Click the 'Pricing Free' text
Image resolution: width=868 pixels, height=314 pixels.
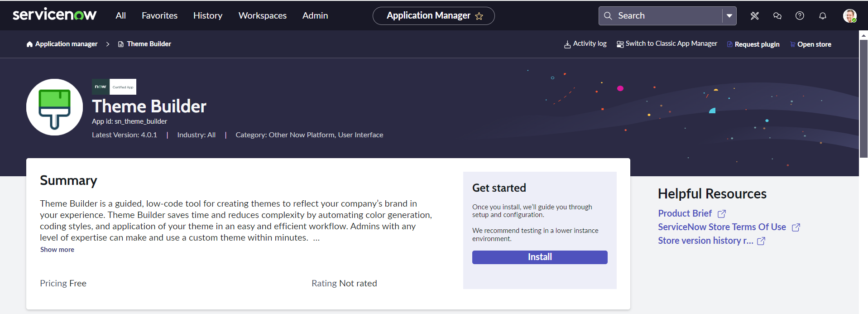click(63, 283)
